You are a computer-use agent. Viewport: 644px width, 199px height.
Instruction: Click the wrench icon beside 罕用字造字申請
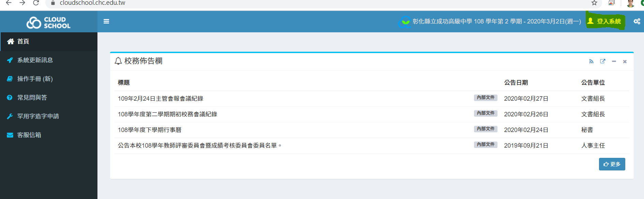(x=10, y=116)
